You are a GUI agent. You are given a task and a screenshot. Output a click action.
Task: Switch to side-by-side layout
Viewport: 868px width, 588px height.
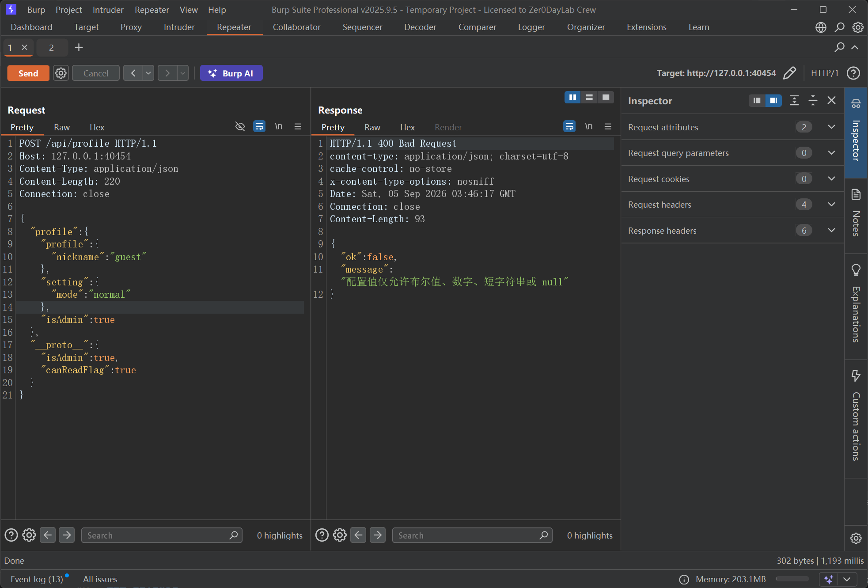[572, 97]
